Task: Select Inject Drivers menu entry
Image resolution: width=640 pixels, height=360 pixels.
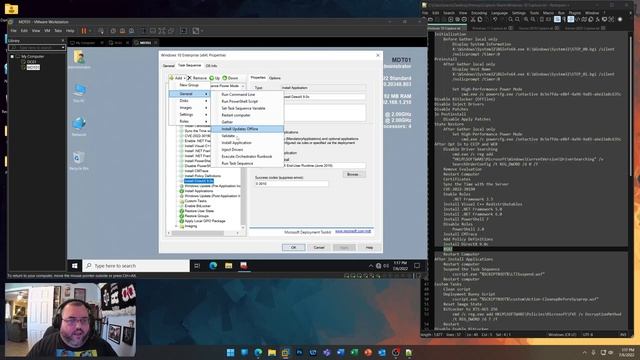Action: tap(247, 150)
